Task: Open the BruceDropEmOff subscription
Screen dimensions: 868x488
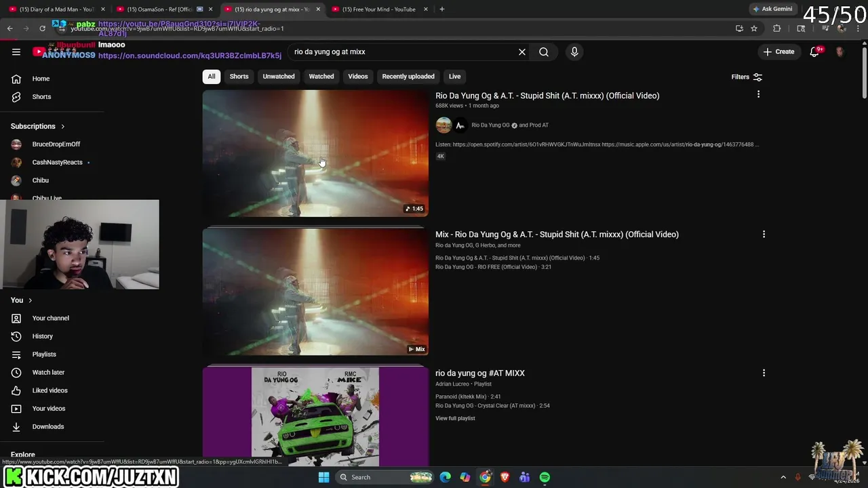Action: point(56,144)
